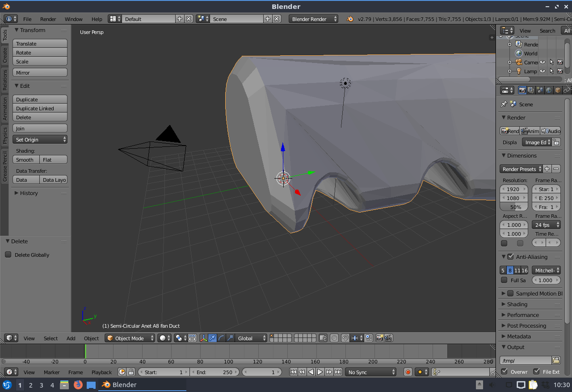
Task: Enable the Delete Globally checkbox
Action: pos(8,254)
